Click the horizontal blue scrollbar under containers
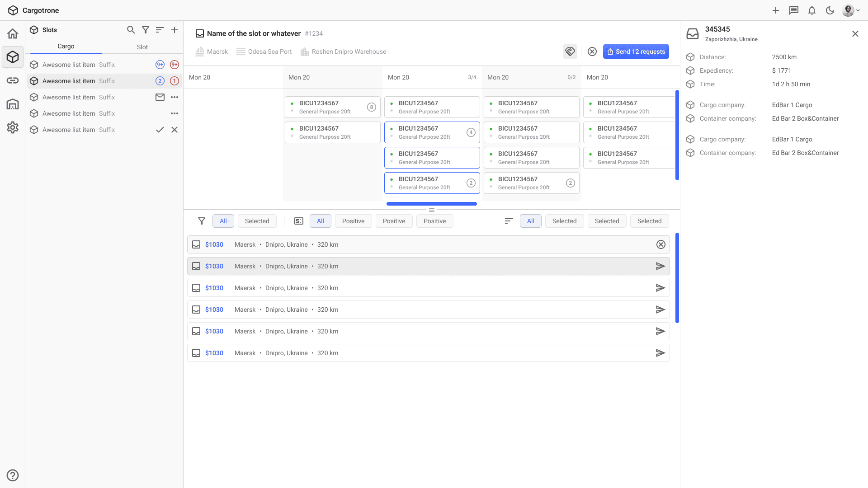 click(x=431, y=204)
